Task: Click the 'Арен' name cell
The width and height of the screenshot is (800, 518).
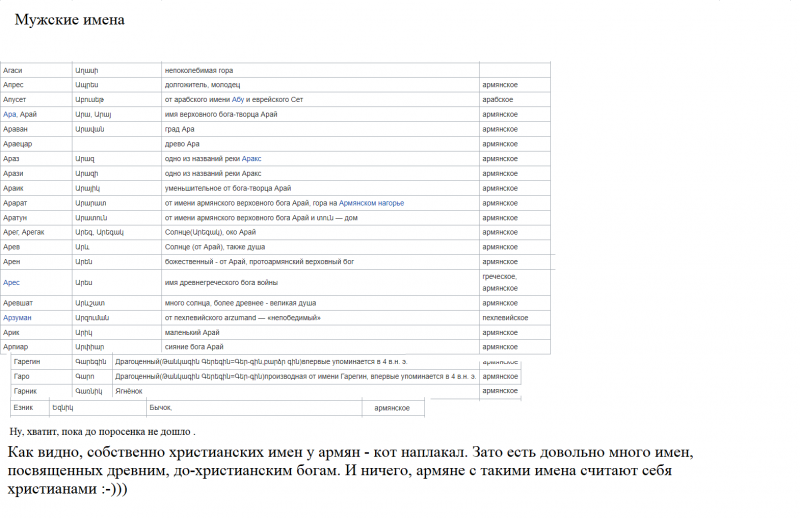Action: coord(37,262)
